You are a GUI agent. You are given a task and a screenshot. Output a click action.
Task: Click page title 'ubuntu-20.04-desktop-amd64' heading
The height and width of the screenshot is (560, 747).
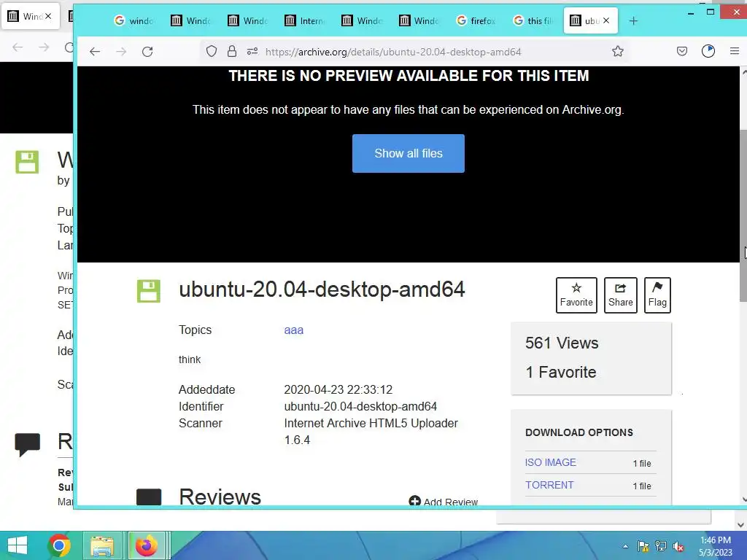point(322,289)
